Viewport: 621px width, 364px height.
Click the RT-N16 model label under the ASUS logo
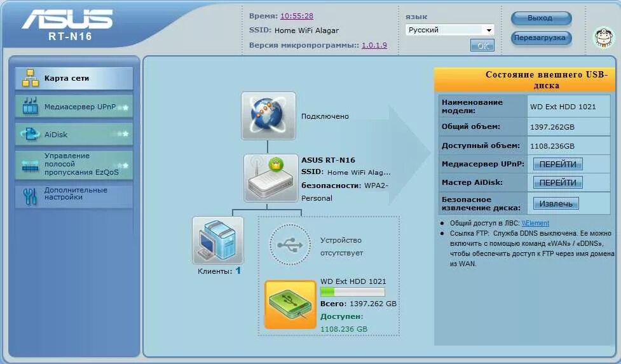70,36
